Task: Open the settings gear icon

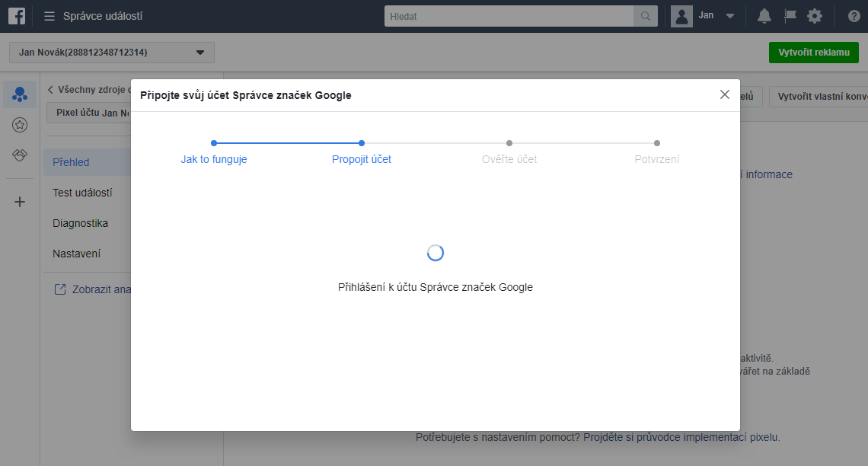Action: pyautogui.click(x=815, y=16)
